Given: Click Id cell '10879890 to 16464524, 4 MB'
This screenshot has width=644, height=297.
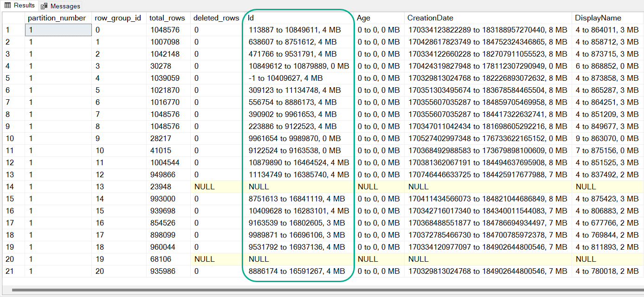Looking at the screenshot, I should [x=300, y=163].
